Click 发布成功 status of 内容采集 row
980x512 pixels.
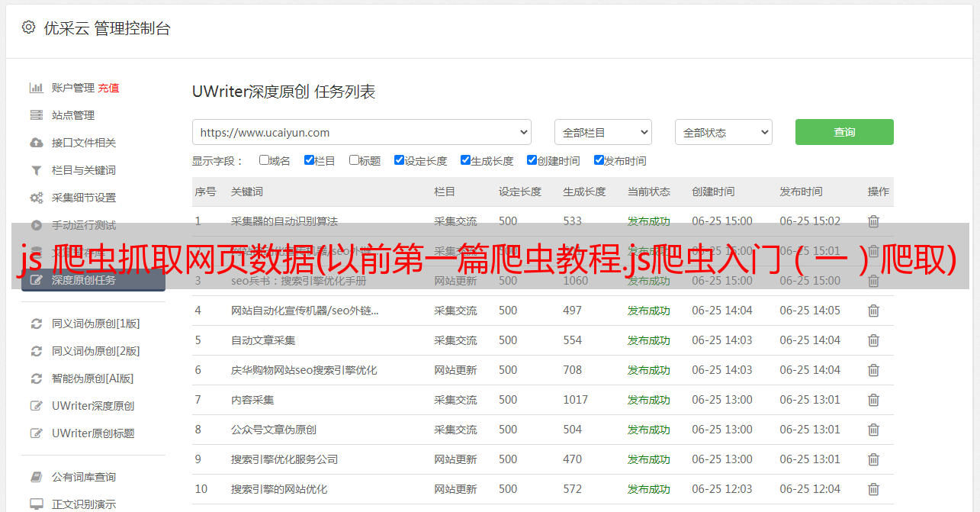coord(649,400)
